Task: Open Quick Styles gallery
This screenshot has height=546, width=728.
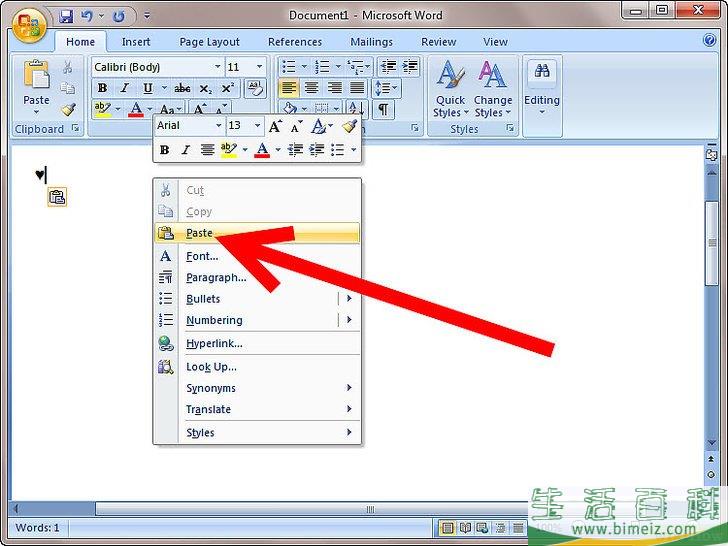Action: pos(450,88)
